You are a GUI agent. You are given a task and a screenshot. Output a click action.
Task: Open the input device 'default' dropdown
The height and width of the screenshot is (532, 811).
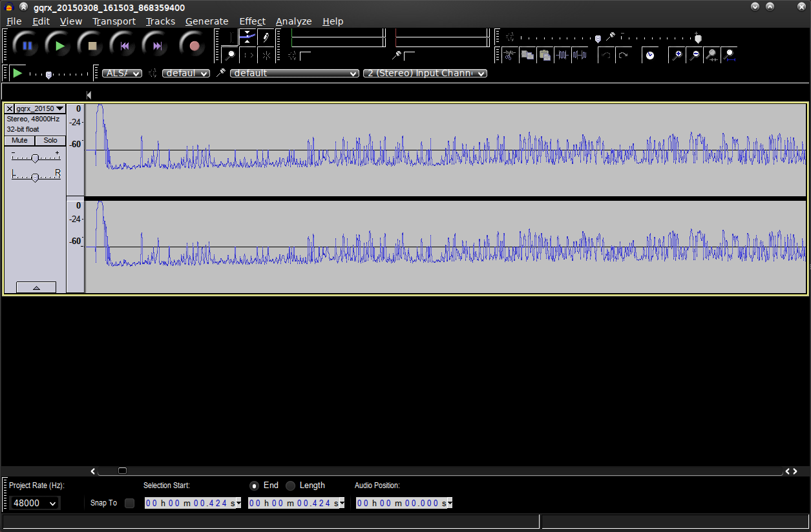coord(295,73)
